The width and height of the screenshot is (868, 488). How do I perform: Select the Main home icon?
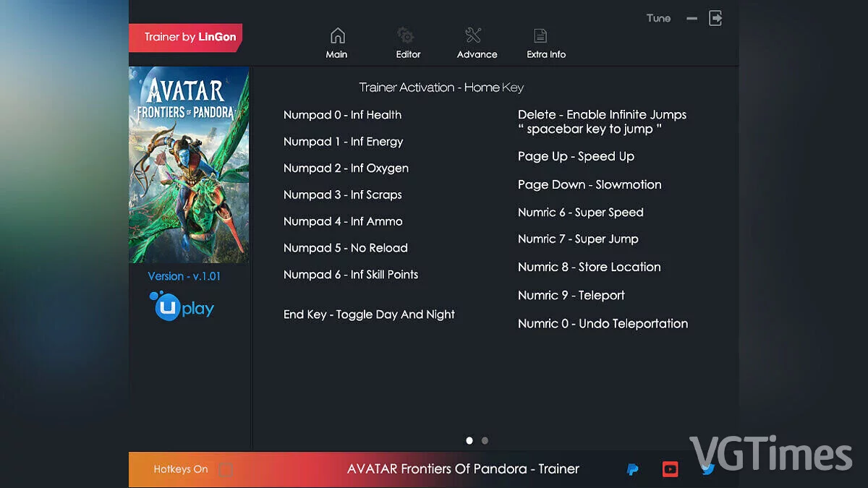tap(336, 34)
